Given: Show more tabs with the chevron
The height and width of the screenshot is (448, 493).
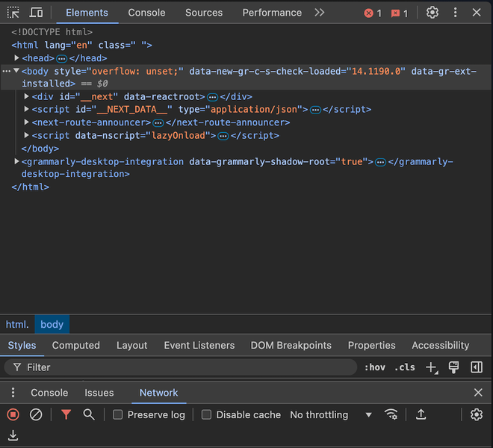Looking at the screenshot, I should click(x=320, y=13).
